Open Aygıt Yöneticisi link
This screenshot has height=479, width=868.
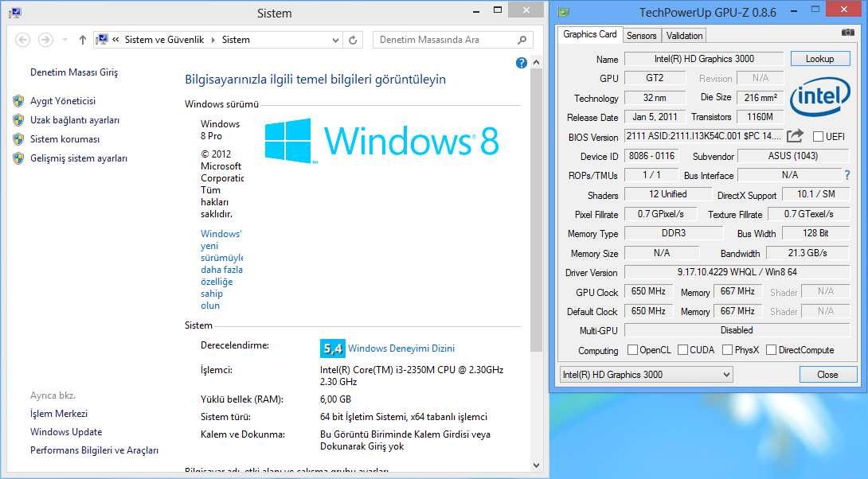pos(63,101)
